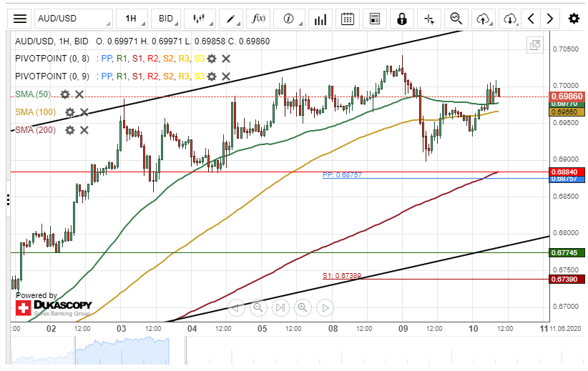Open the BID price side dropdown

(x=166, y=19)
